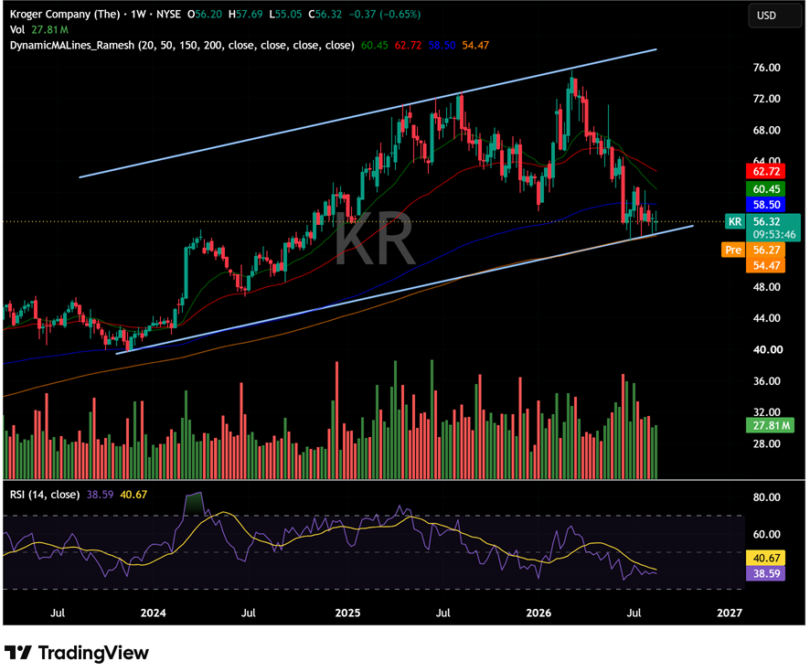Click the red 62.72 MA legend value
Viewport: 810px width, 672px height.
click(x=408, y=45)
